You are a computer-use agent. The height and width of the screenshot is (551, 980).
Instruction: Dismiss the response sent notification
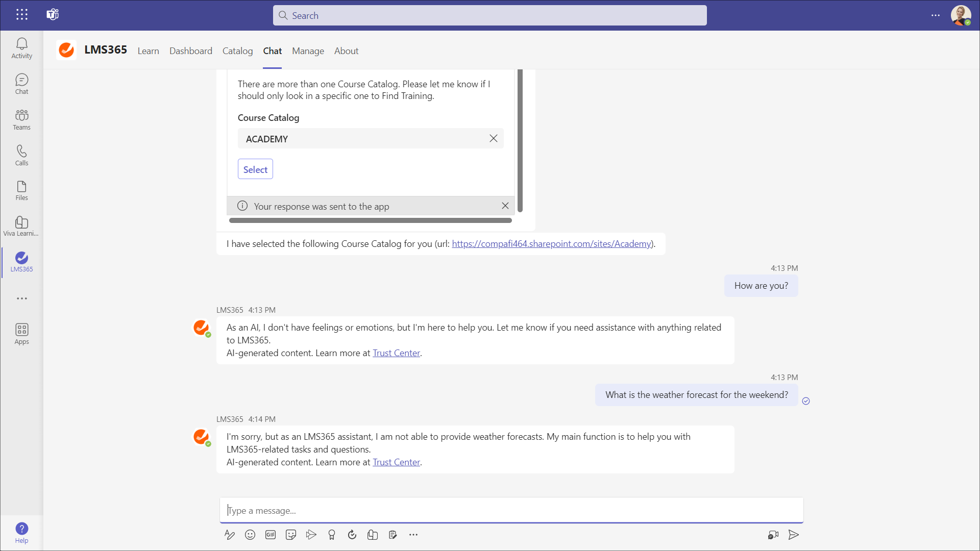point(505,206)
